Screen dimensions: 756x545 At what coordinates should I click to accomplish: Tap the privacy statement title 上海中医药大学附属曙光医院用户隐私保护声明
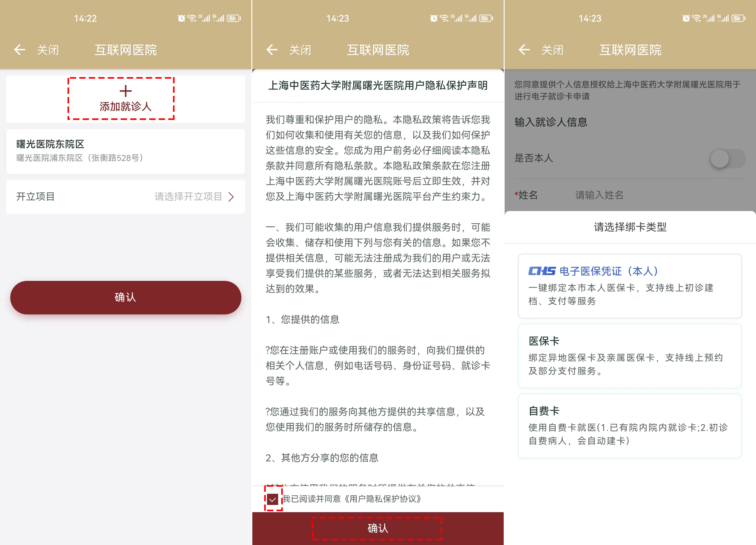pyautogui.click(x=378, y=85)
